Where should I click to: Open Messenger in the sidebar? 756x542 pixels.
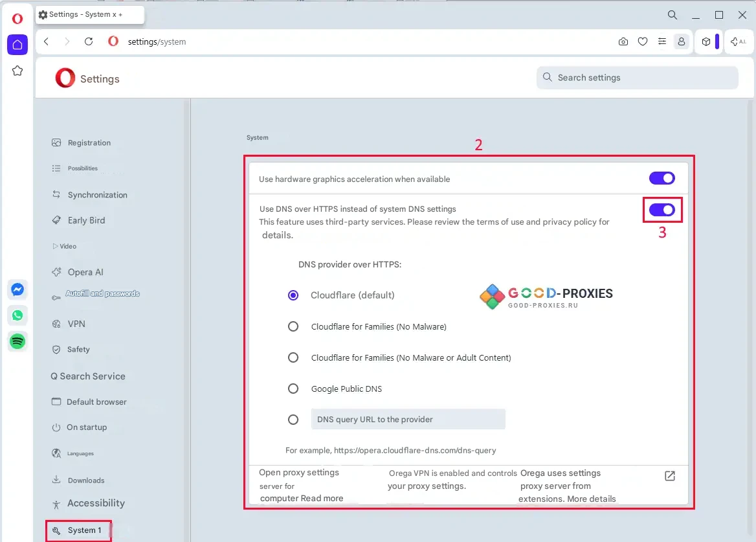point(17,289)
